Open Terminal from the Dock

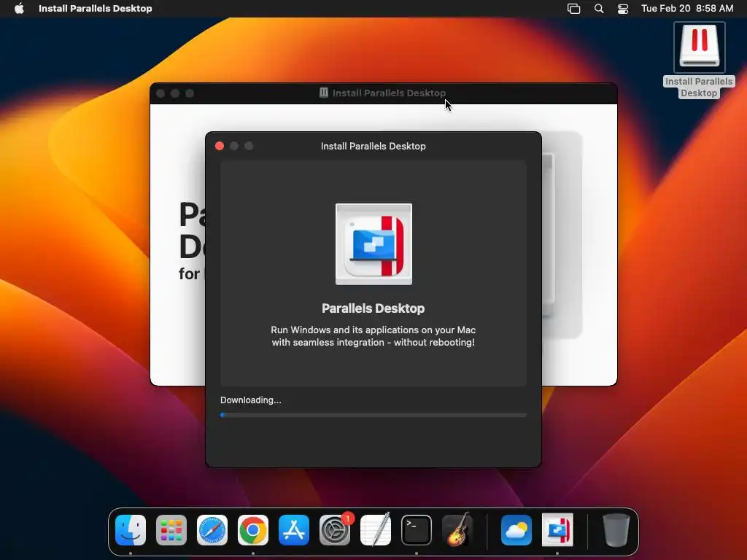point(417,530)
